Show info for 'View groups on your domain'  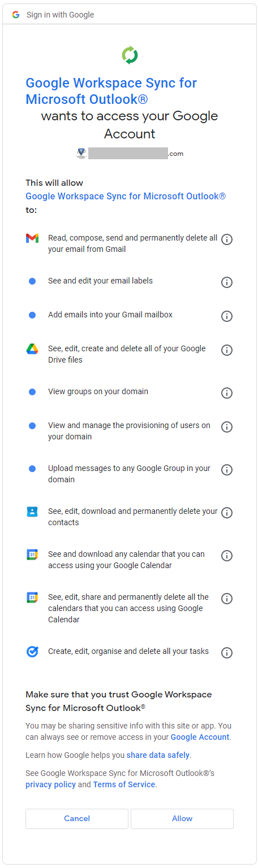pos(227,393)
